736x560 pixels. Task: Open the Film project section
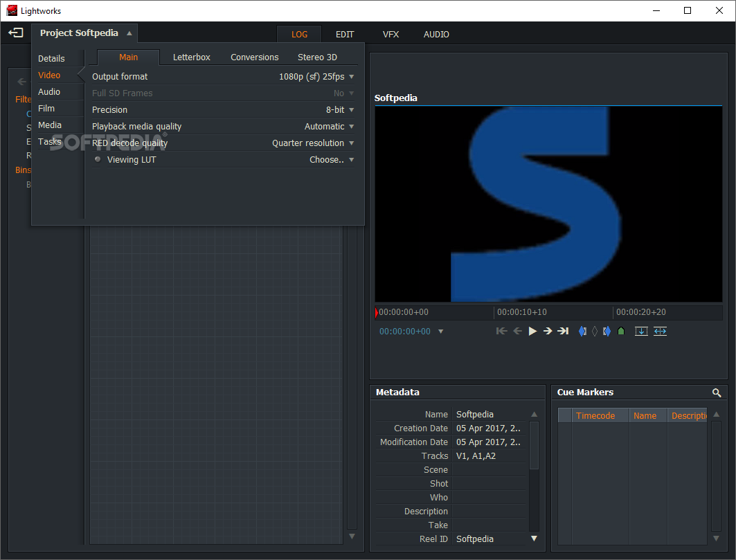[46, 109]
